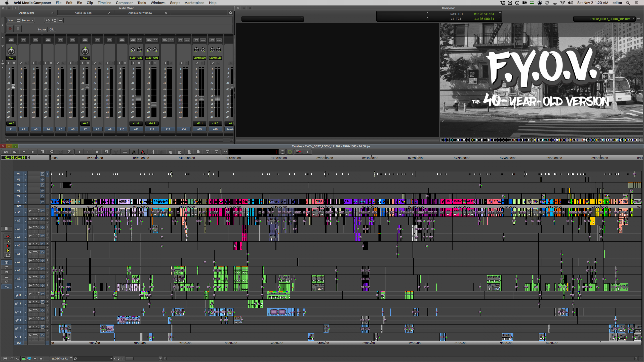The image size is (644, 362).
Task: Switch to the AudioSuite Window tab
Action: [140, 13]
